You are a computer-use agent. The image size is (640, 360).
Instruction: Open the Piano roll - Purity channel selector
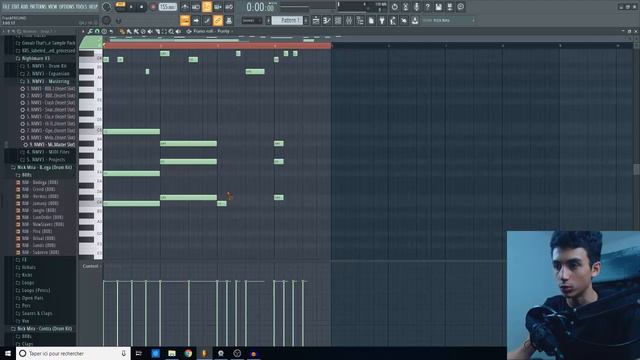click(x=211, y=31)
